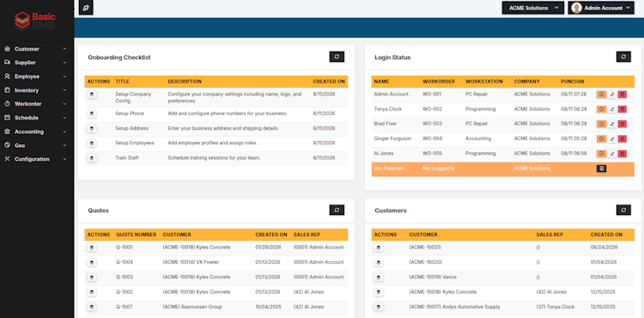Open actions for Train Staff row
Screen dimensions: 644x318
(92, 158)
